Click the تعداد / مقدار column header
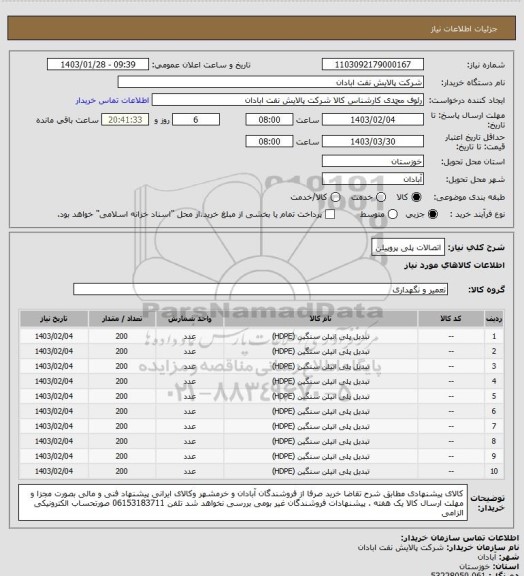Screen dimensions: 524x576 [122, 319]
